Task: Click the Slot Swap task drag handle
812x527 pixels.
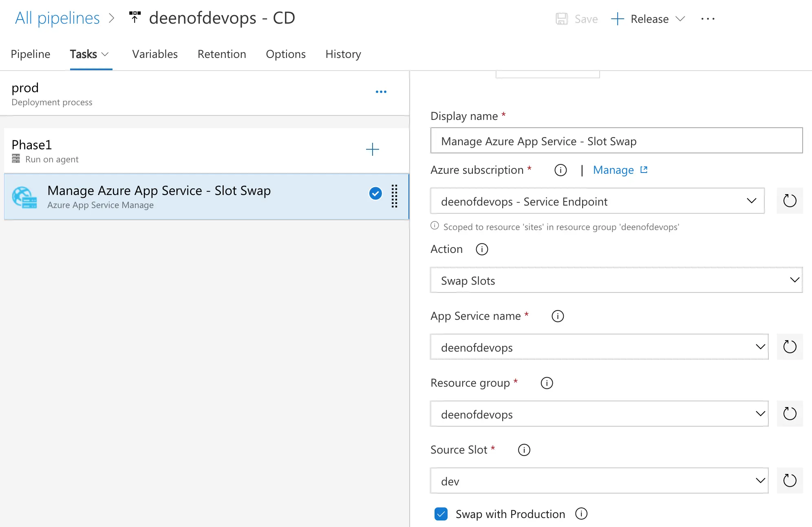Action: [395, 196]
